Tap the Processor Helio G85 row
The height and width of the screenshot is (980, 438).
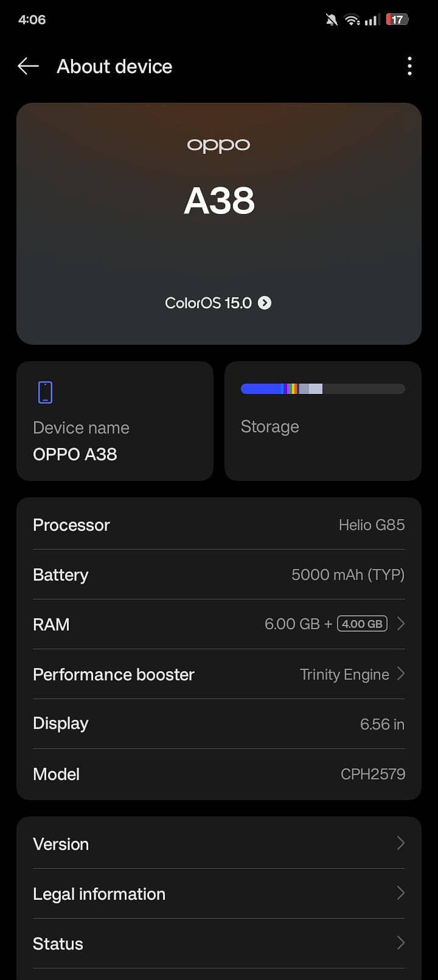[218, 525]
